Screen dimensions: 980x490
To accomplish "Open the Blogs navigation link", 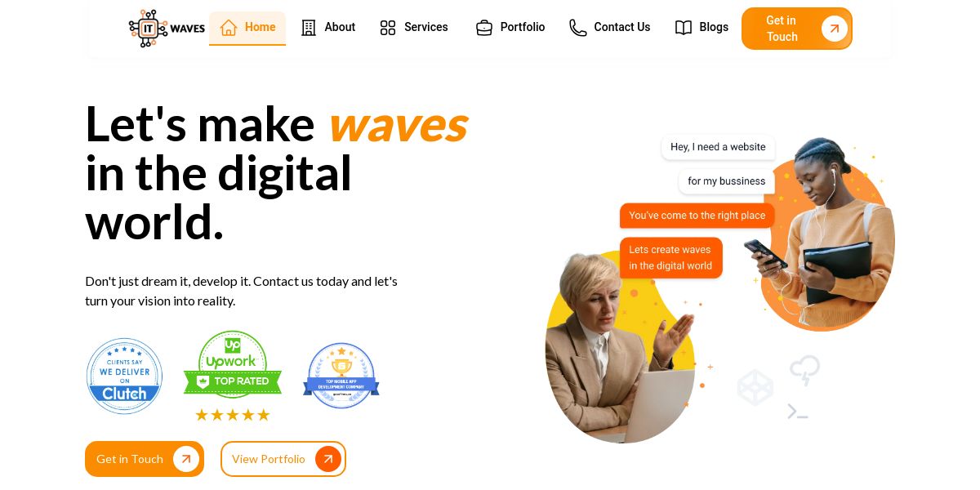I will tap(702, 28).
